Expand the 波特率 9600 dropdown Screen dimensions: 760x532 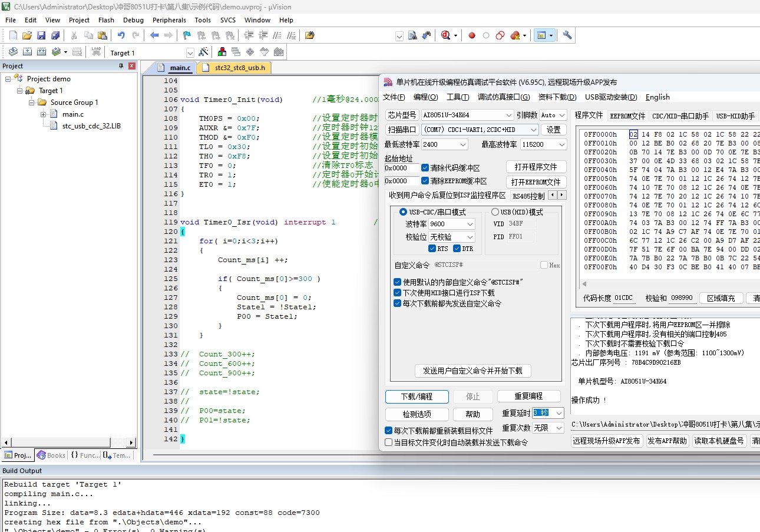pyautogui.click(x=470, y=224)
